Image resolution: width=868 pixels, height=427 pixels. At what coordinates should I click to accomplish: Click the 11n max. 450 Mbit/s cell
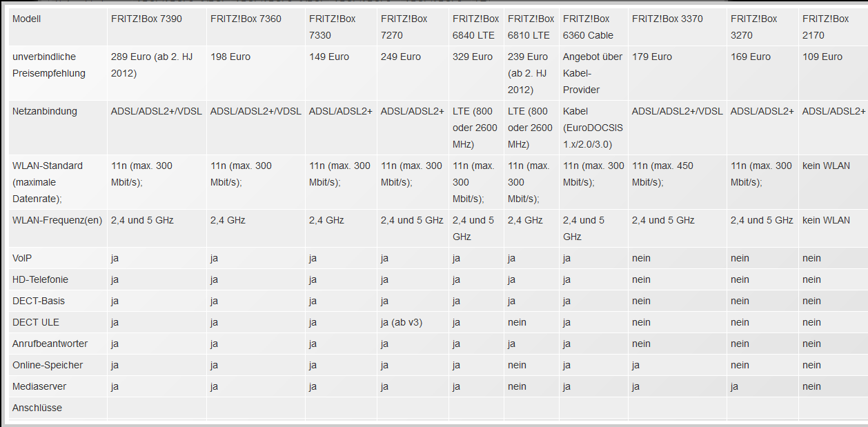(x=662, y=174)
